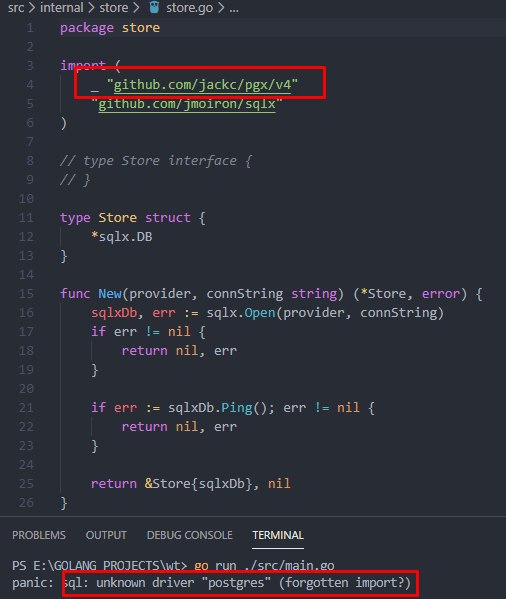This screenshot has width=506, height=599.
Task: Click line number 21 in the gutter
Action: (x=26, y=408)
